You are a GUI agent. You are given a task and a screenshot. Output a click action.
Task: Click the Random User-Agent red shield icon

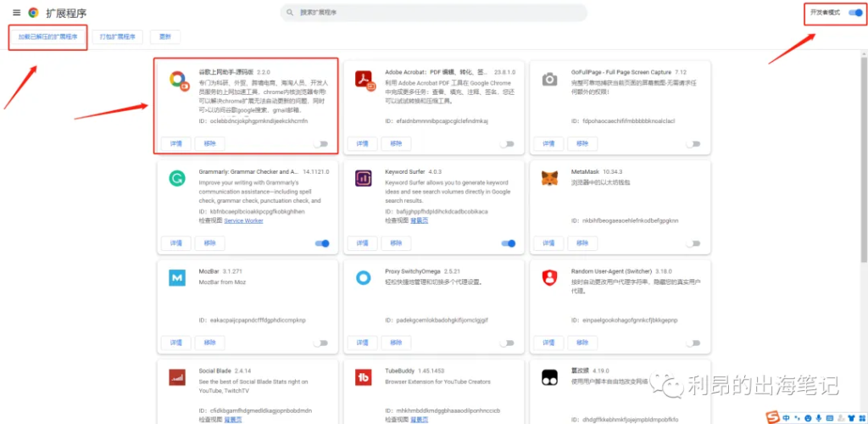click(x=549, y=278)
